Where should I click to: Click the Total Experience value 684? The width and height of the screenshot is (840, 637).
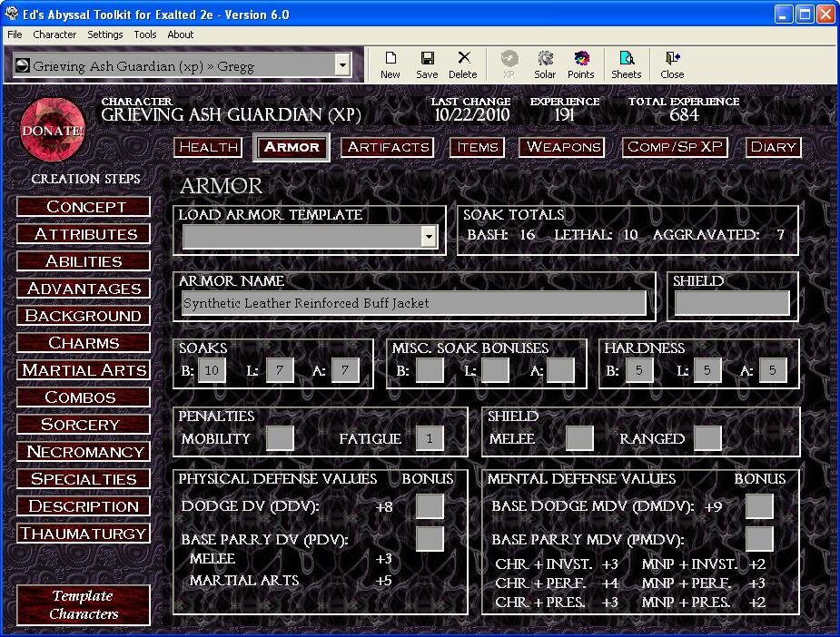coord(684,114)
